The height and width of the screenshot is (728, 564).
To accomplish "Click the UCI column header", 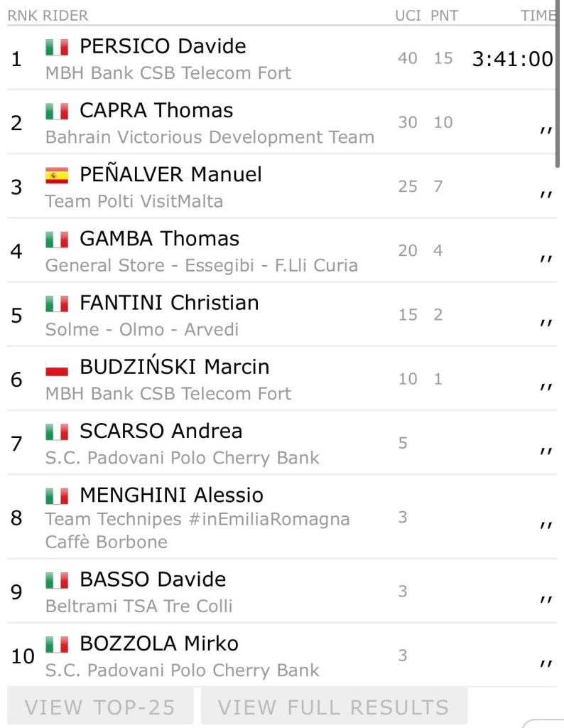I will (x=408, y=16).
